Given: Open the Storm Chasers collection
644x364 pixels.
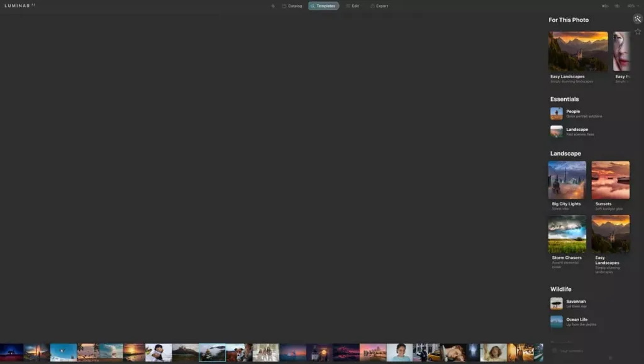Looking at the screenshot, I should (x=567, y=234).
